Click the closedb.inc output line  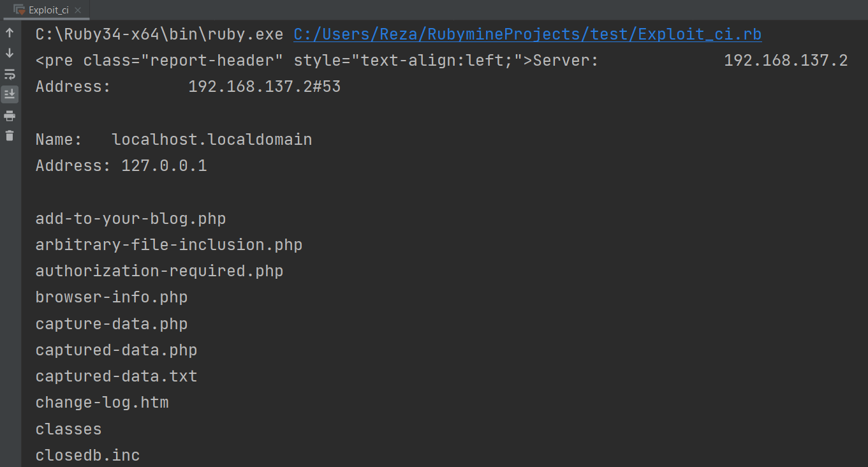tap(88, 456)
